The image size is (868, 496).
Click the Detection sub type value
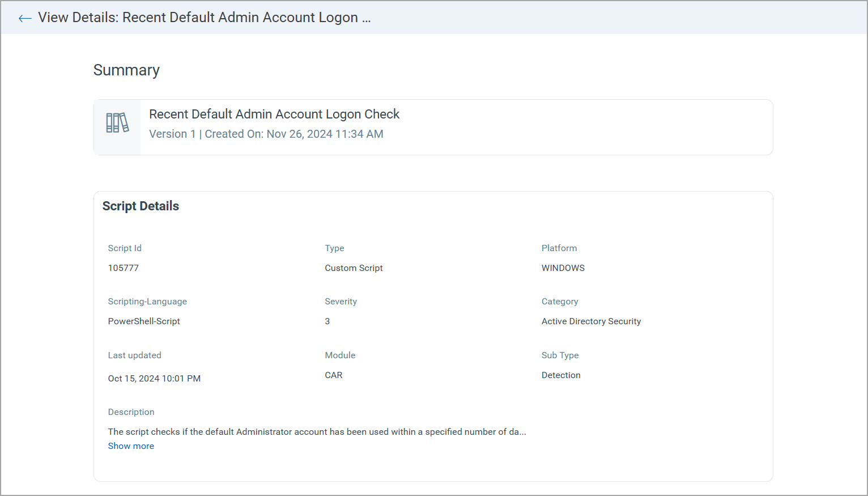point(561,375)
